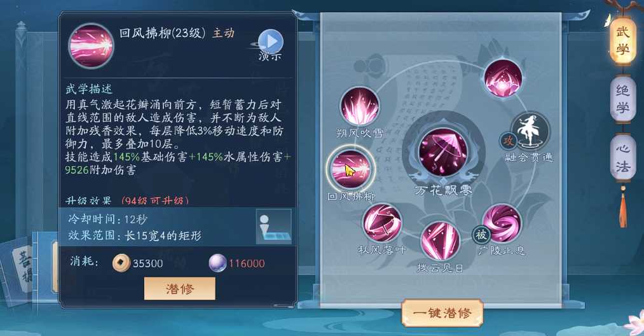Image resolution: width=644 pixels, height=336 pixels.
Task: Open the 融会贯通 figure icon
Action: [x=530, y=132]
